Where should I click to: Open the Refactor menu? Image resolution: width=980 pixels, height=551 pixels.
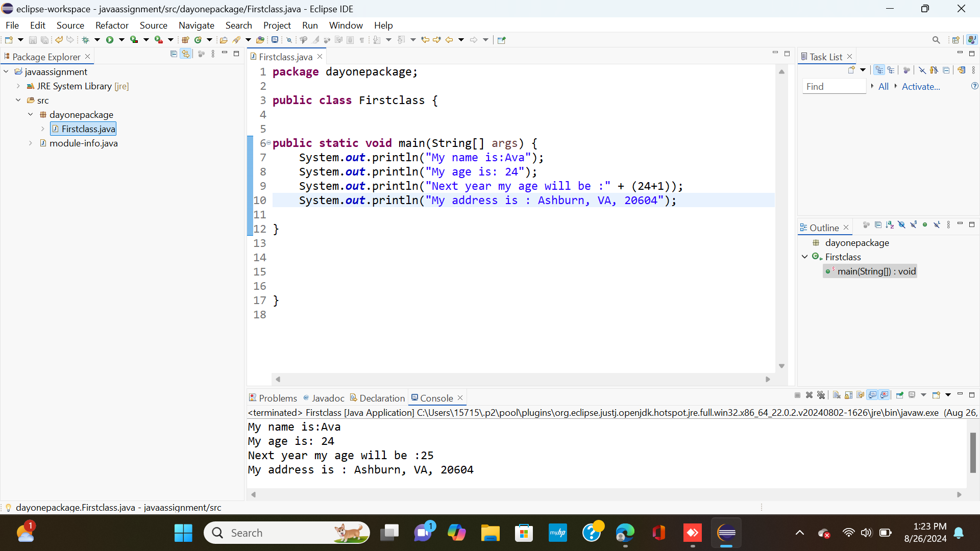[112, 25]
